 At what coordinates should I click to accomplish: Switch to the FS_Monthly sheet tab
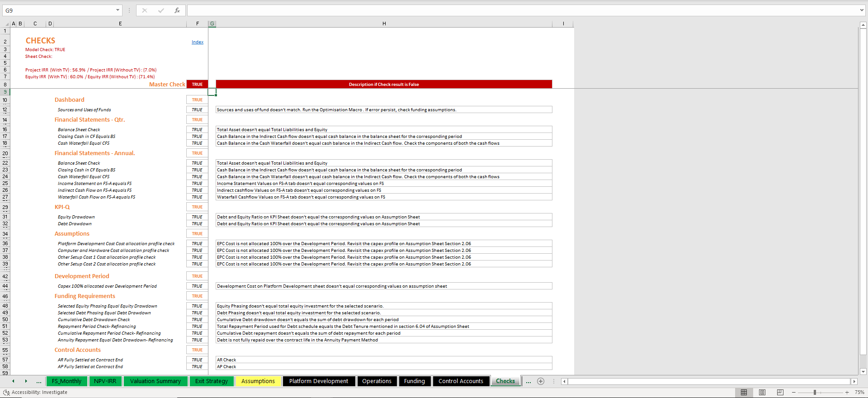click(66, 381)
